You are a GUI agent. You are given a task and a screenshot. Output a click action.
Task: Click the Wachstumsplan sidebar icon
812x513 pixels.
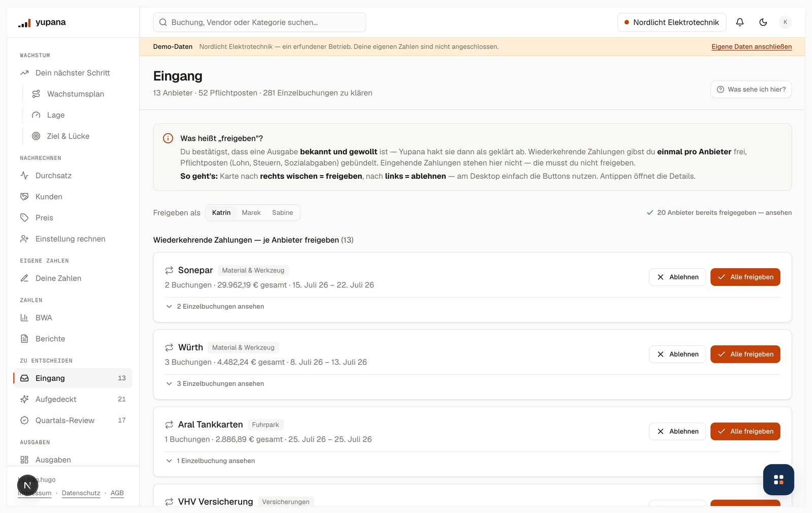pyautogui.click(x=36, y=94)
